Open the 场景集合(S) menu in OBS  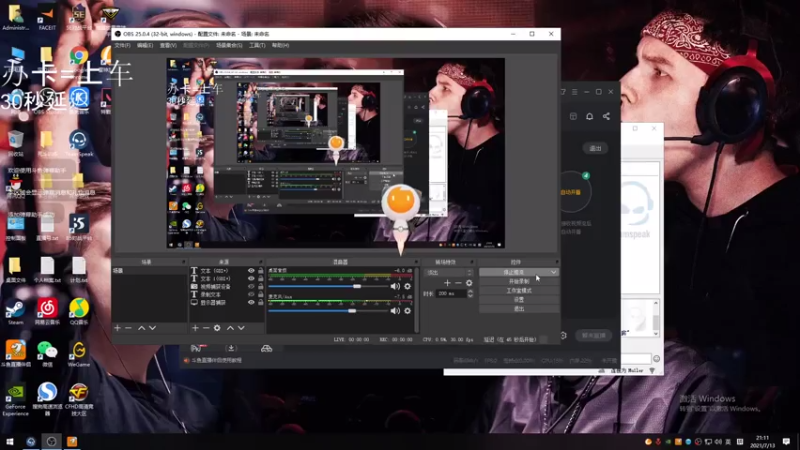[x=229, y=45]
